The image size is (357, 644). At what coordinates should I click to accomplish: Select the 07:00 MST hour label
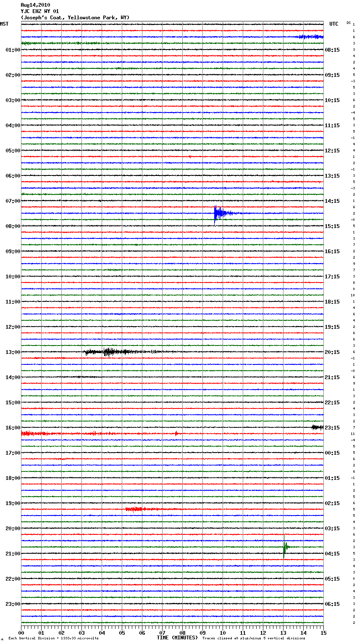(x=13, y=201)
